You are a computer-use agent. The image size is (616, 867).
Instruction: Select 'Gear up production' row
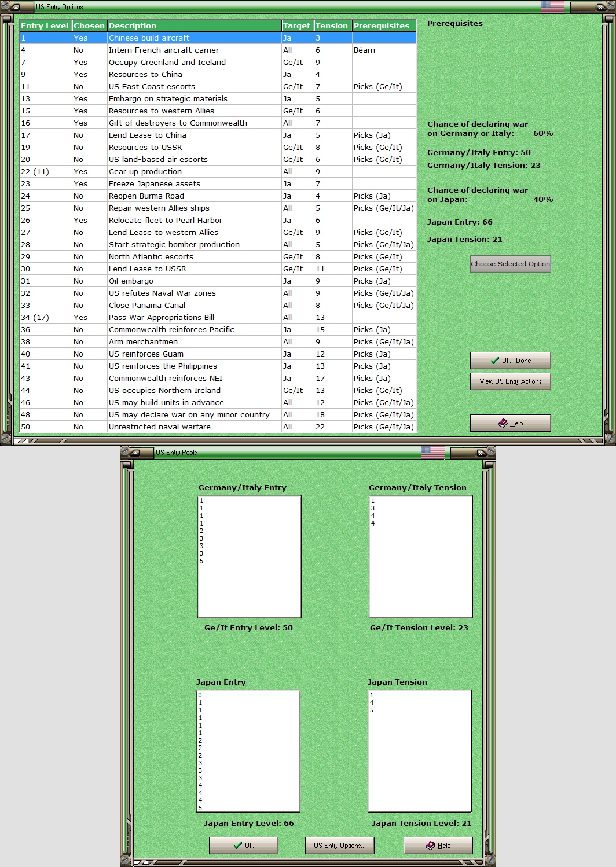[218, 171]
